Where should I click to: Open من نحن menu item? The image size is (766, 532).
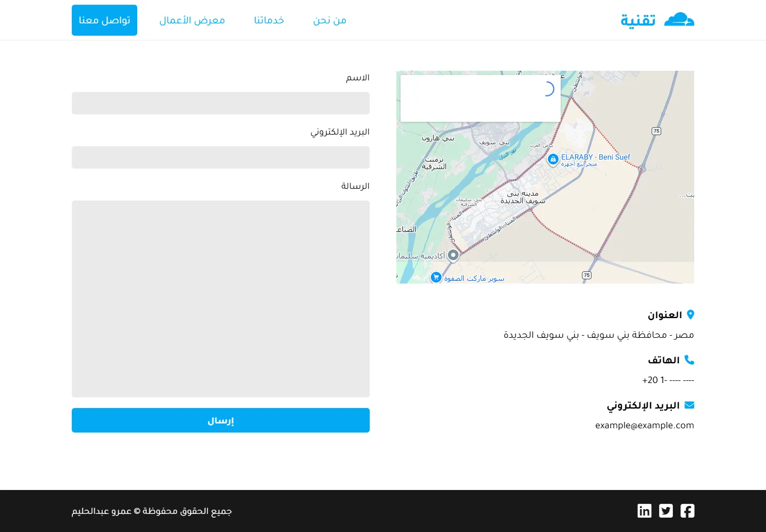click(x=330, y=20)
